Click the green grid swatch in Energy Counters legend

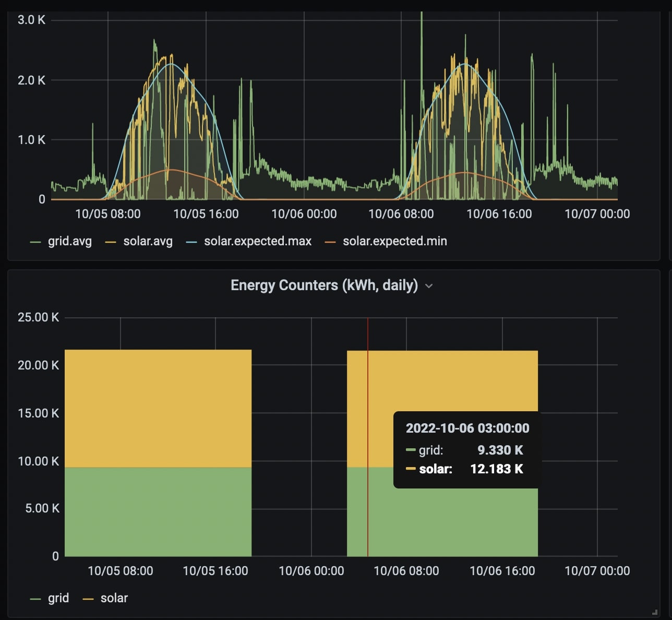(35, 599)
